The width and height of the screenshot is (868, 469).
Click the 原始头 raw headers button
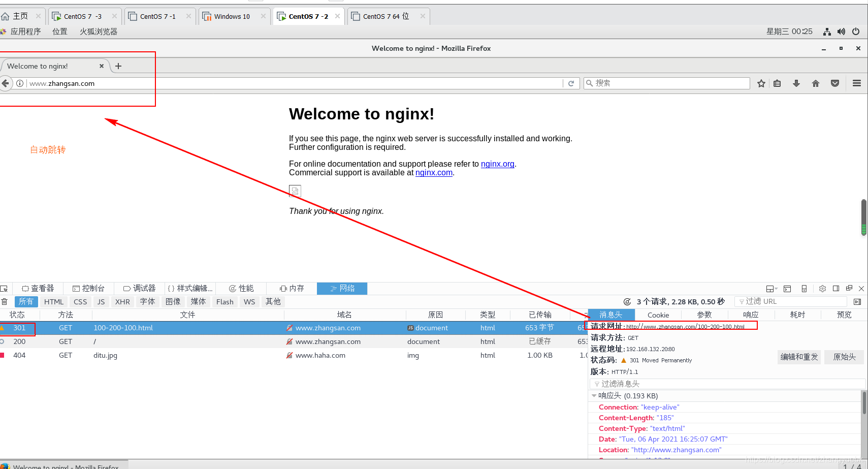click(845, 357)
